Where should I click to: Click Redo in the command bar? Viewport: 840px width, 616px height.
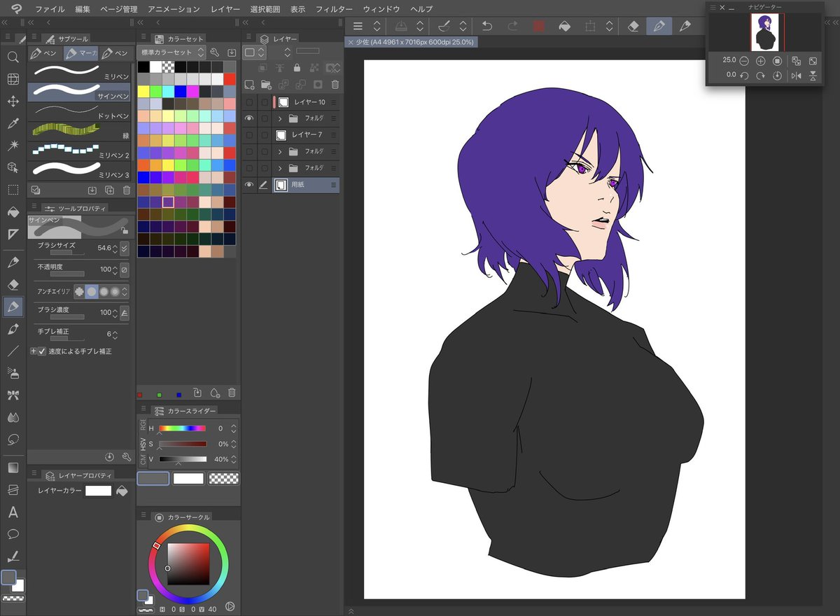pos(512,26)
